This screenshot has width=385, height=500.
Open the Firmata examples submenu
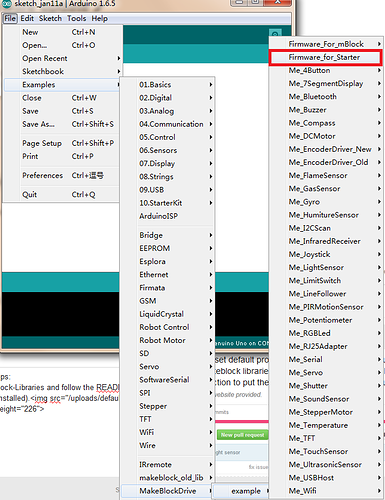167,288
